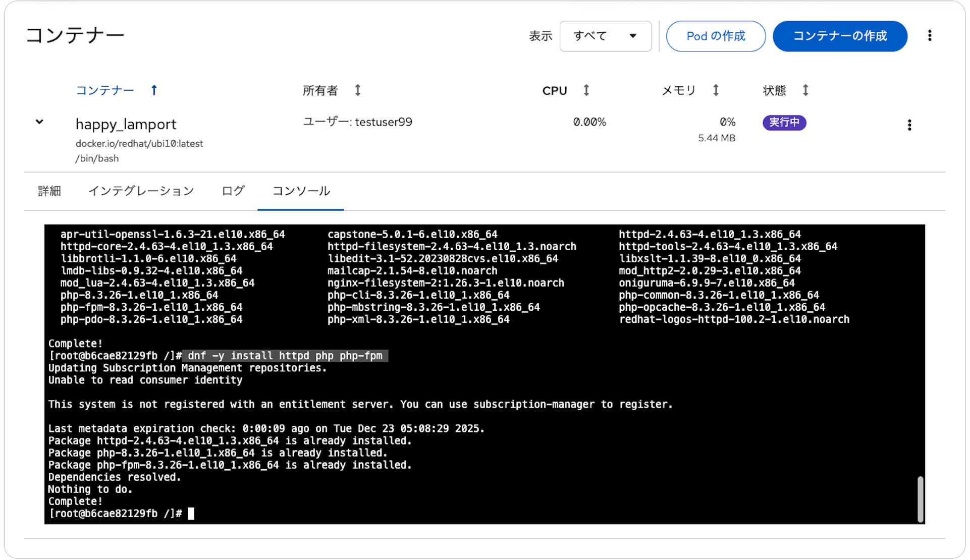Click the 実行中 status badge
The height and width of the screenshot is (560, 970).
click(784, 123)
